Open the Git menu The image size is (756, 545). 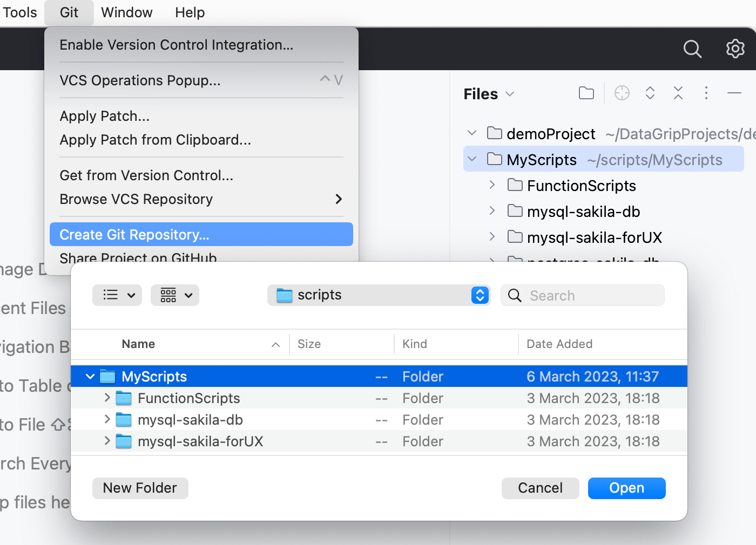(x=69, y=12)
